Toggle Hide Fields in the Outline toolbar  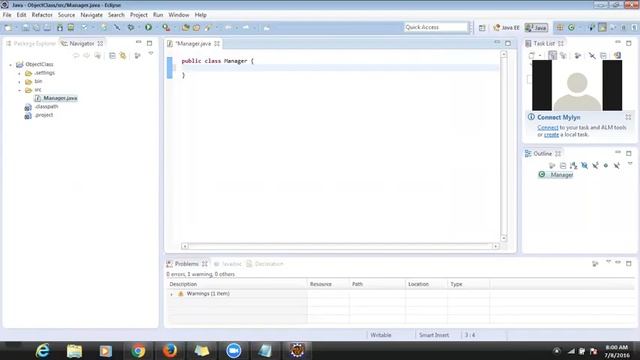coord(584,165)
